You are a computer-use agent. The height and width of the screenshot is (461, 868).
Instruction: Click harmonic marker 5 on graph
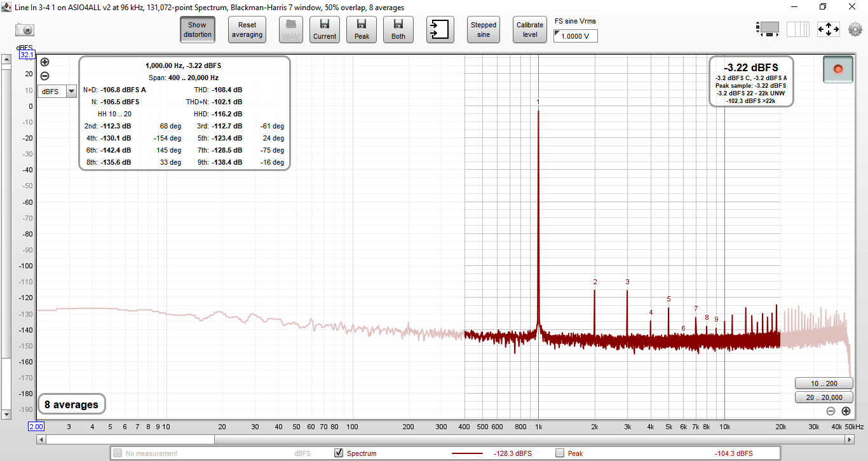point(668,299)
